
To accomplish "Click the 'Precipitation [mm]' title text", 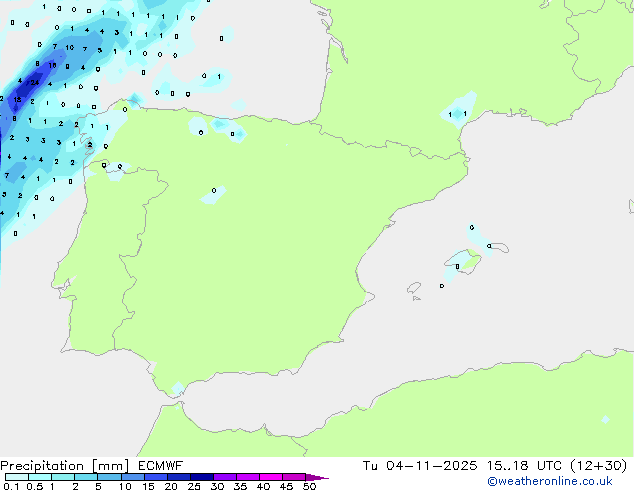I will click(64, 466).
